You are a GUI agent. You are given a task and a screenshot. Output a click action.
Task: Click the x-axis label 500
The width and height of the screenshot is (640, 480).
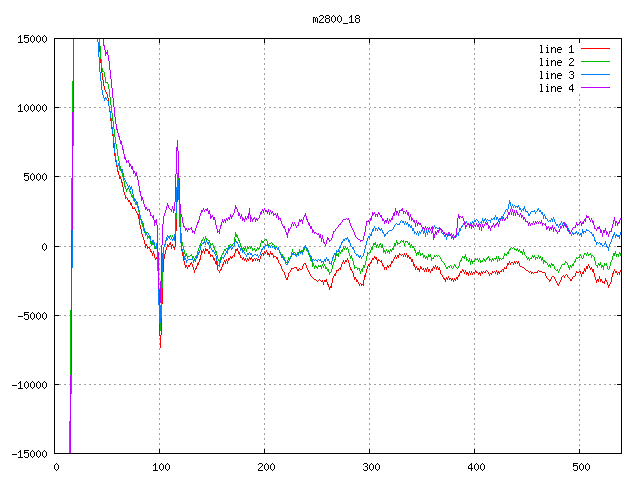tap(581, 467)
